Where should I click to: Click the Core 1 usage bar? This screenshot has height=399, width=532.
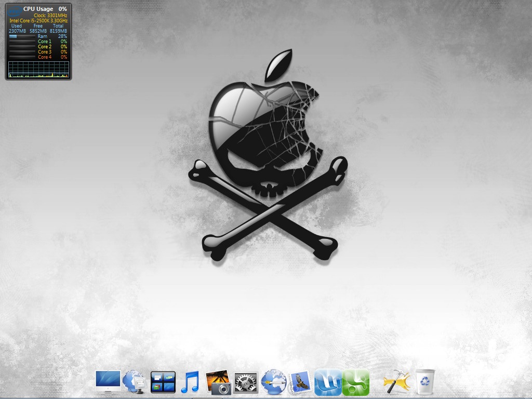(x=22, y=42)
